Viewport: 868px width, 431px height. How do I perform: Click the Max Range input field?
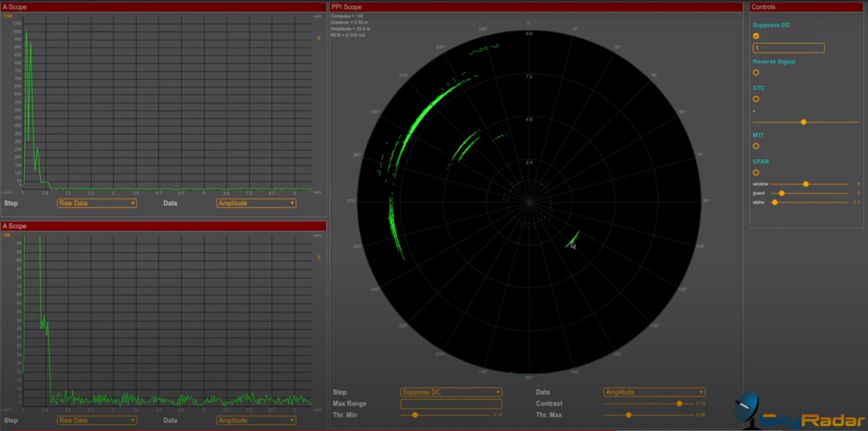coord(451,404)
